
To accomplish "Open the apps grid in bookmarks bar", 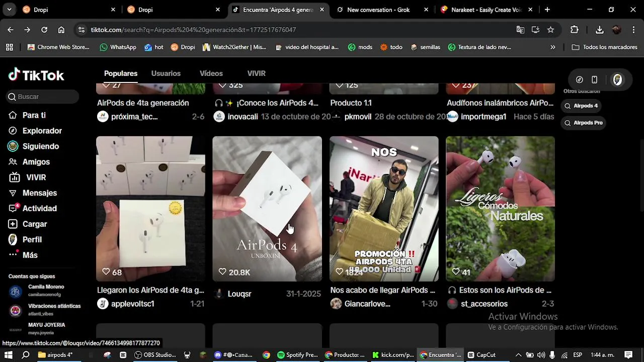I will (9, 47).
